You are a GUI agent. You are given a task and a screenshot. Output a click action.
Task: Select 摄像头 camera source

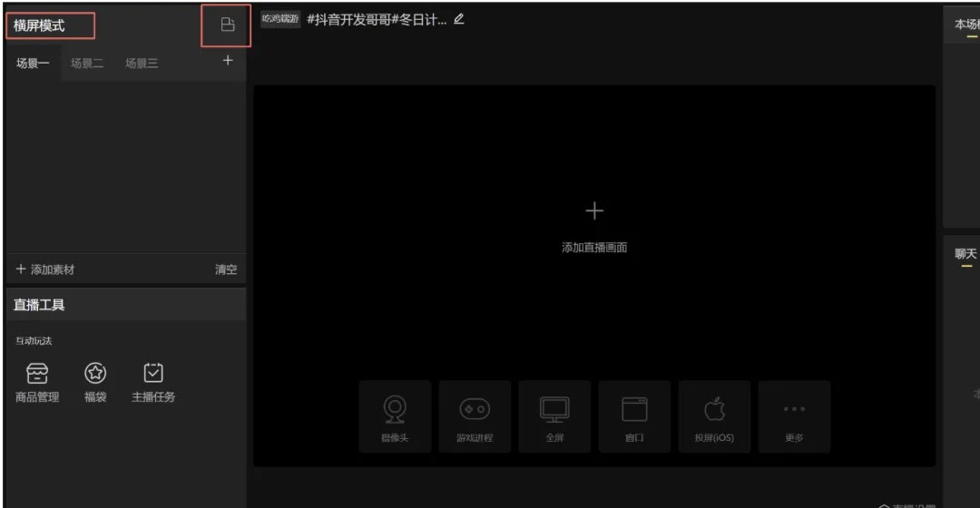point(395,416)
